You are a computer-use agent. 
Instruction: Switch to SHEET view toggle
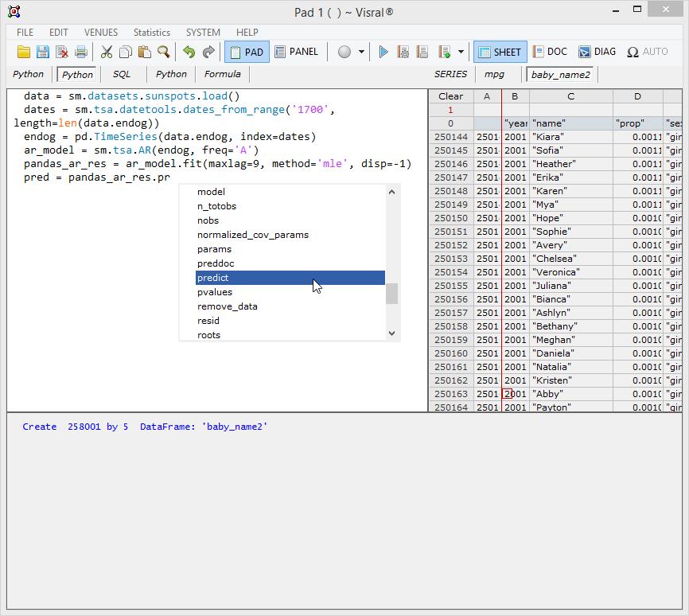[498, 52]
